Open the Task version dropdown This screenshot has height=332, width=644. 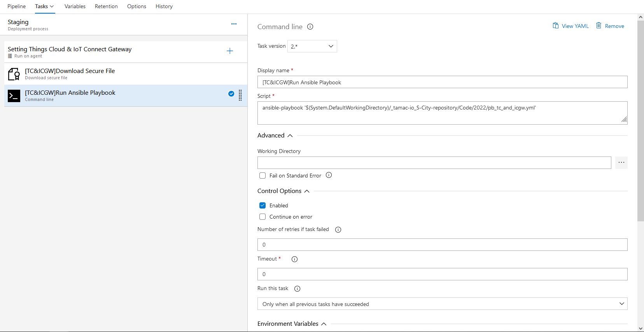[x=312, y=46]
